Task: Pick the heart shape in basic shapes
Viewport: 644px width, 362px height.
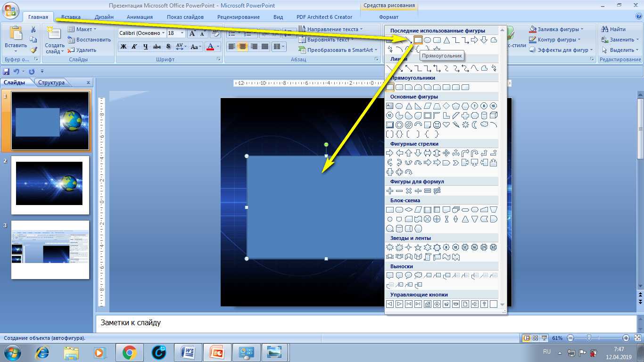Action: 446,125
